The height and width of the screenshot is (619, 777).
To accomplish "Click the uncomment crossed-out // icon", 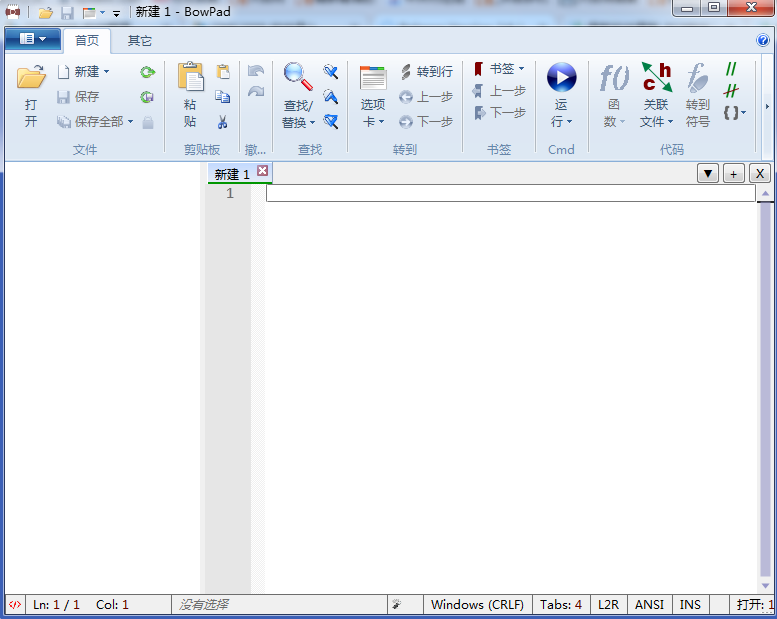I will 731,91.
